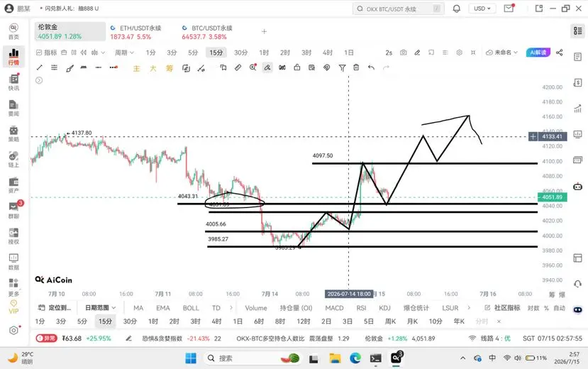Toggle the MA indicator
The height and width of the screenshot is (369, 588).
[138, 308]
